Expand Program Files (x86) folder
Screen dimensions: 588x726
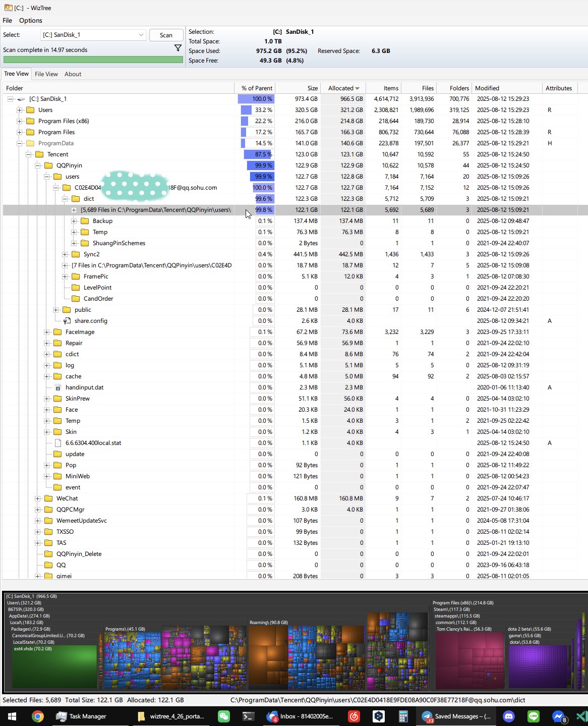[19, 121]
